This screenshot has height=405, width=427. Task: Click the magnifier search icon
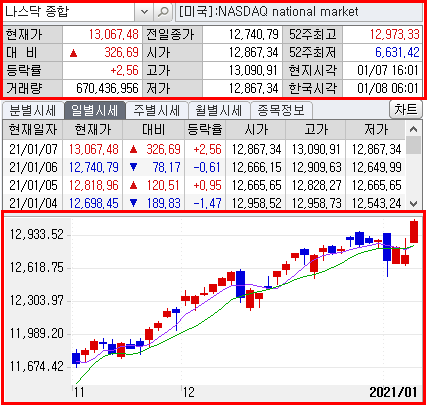(163, 12)
